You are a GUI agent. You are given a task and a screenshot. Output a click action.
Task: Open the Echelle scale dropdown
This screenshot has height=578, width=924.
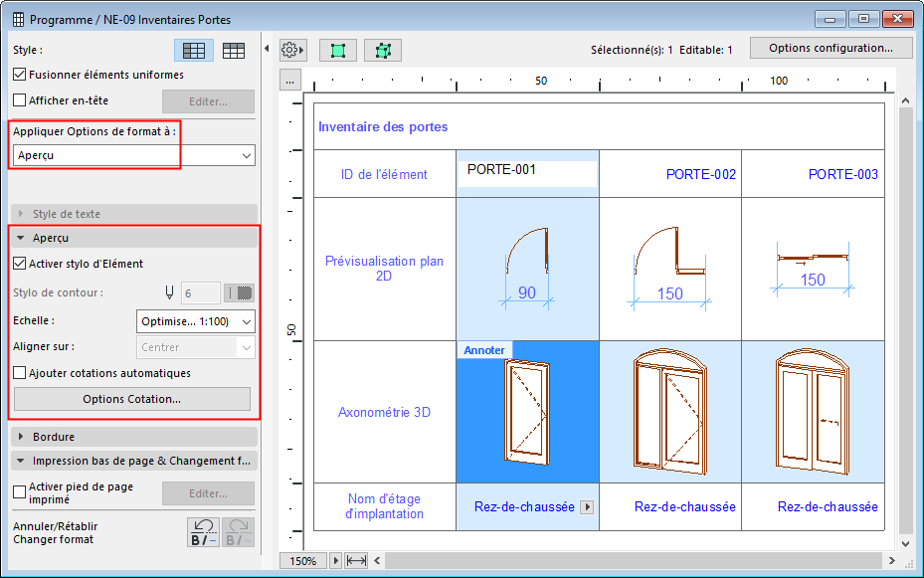click(x=195, y=321)
